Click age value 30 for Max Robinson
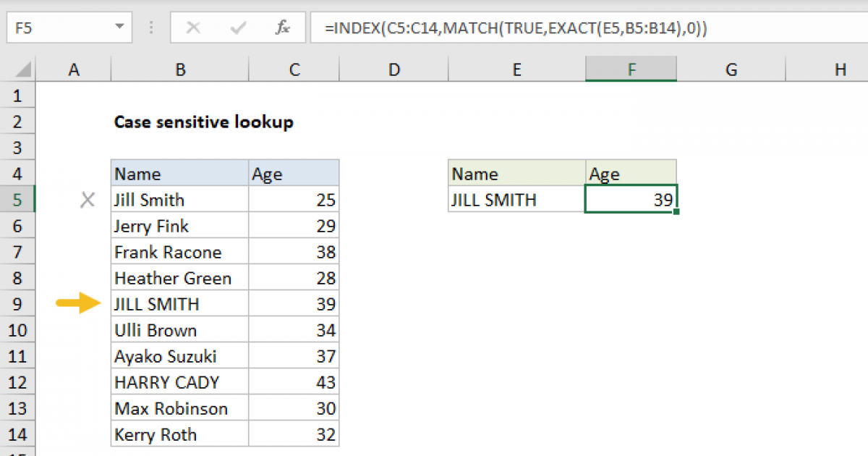The height and width of the screenshot is (456, 868). tap(294, 408)
